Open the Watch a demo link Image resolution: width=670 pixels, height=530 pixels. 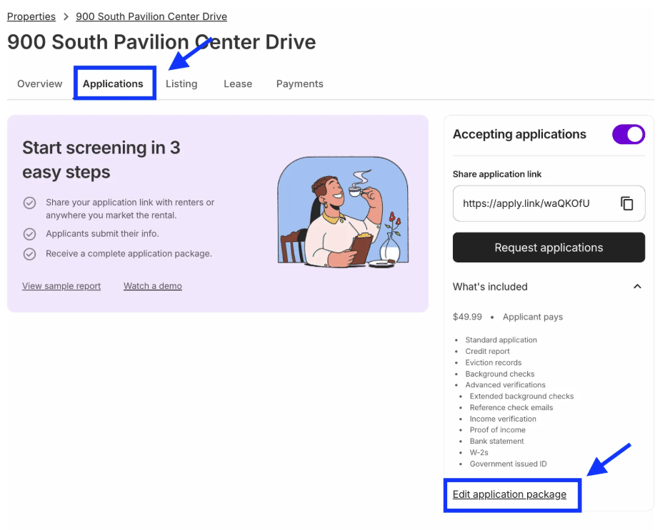pos(152,286)
